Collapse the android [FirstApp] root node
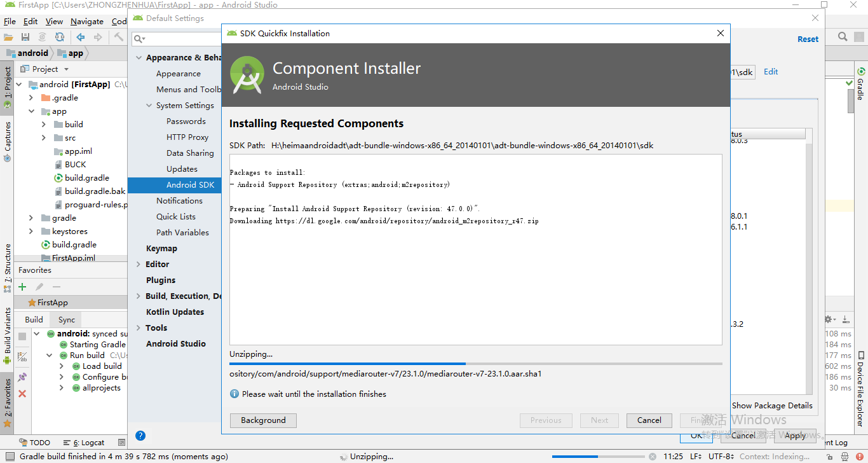Screen dimensions: 868x463 pyautogui.click(x=18, y=84)
